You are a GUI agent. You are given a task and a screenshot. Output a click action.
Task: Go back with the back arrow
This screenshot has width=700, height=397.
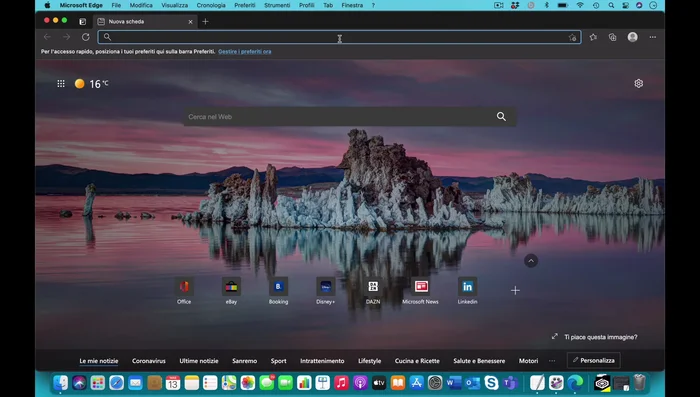coord(47,37)
